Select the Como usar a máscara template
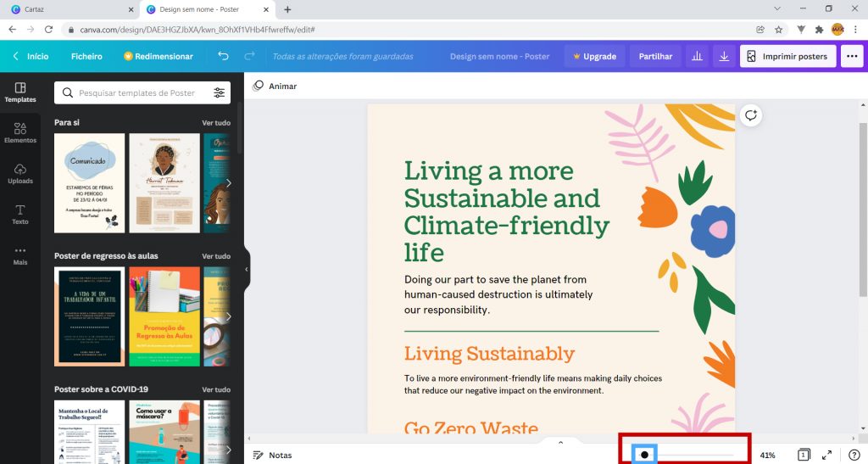868x464 pixels. 164,432
